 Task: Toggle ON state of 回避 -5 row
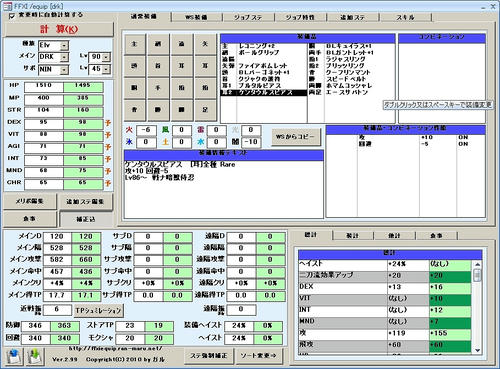pyautogui.click(x=463, y=144)
